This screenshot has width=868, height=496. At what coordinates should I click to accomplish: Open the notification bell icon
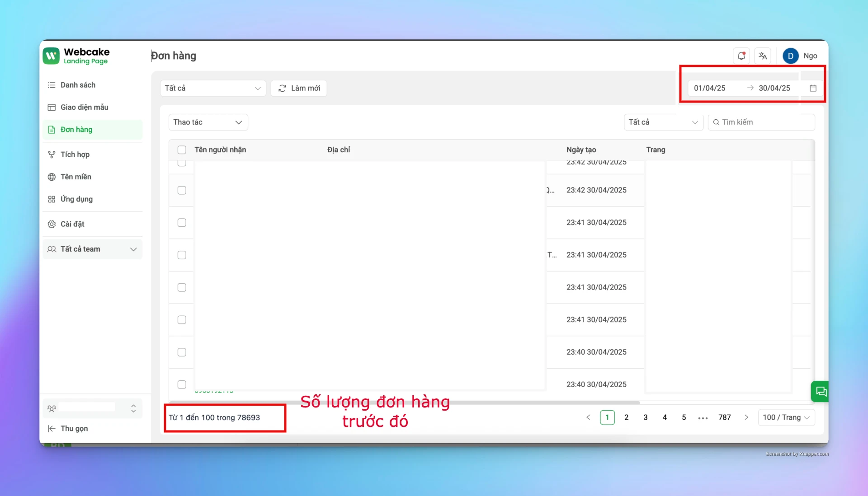[x=741, y=56]
